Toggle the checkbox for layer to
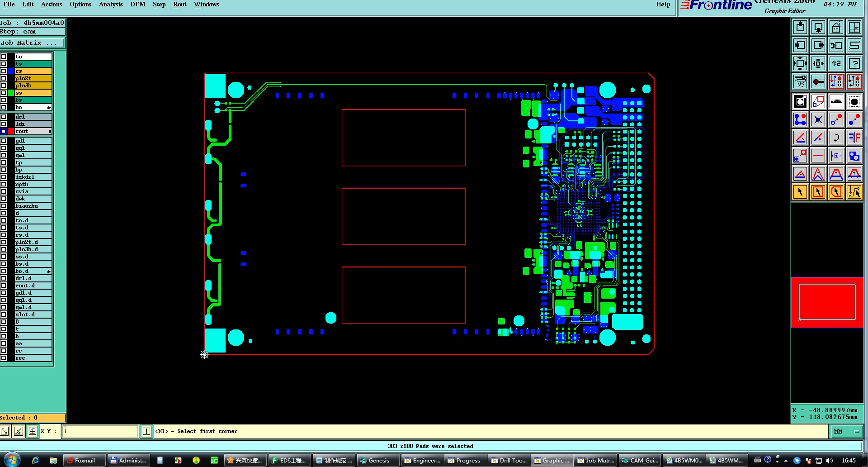The height and width of the screenshot is (467, 868). click(4, 57)
